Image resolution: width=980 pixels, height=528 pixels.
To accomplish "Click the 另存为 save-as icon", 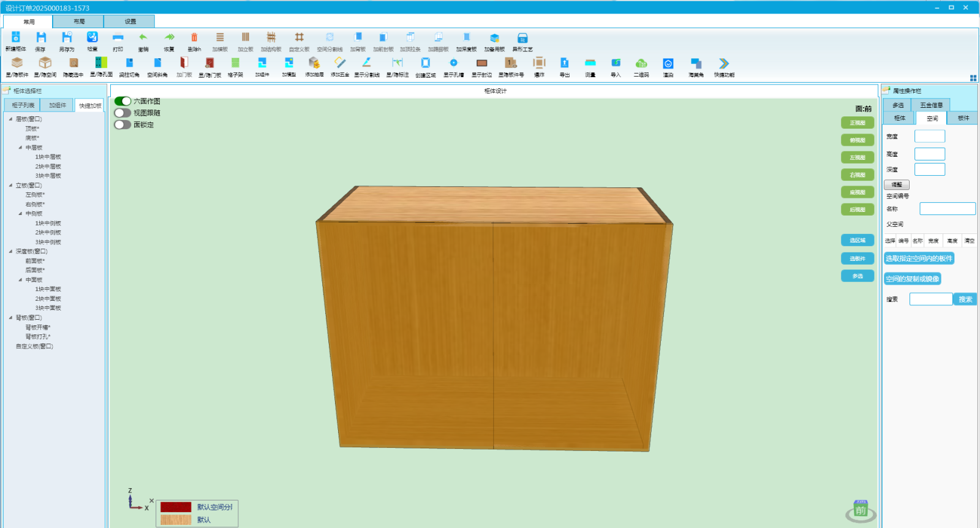I will 67,37.
